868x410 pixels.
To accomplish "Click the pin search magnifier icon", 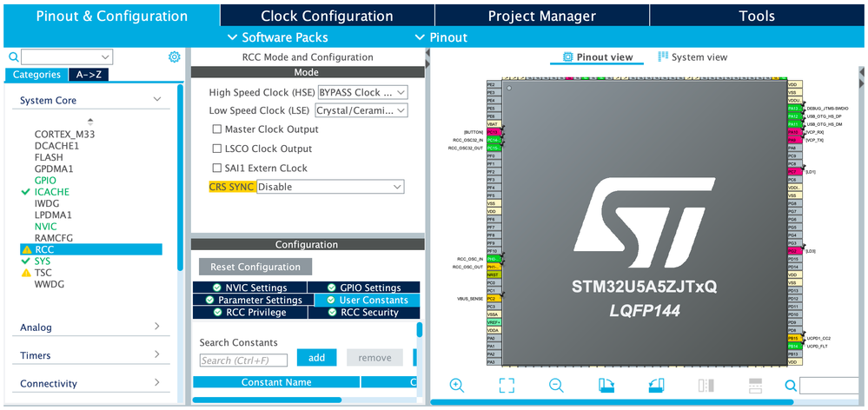I will 791,385.
